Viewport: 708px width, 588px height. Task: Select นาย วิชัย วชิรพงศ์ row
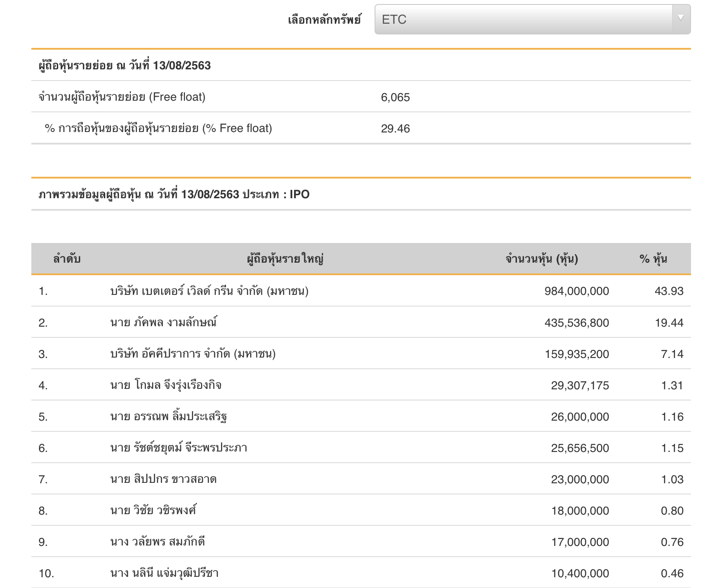153,511
